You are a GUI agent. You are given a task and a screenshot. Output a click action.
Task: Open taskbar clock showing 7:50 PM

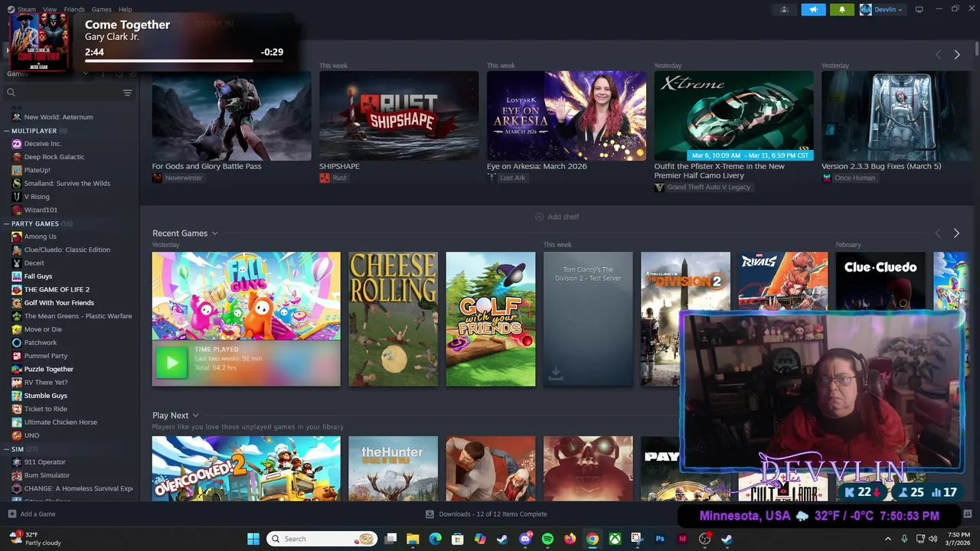pos(959,539)
